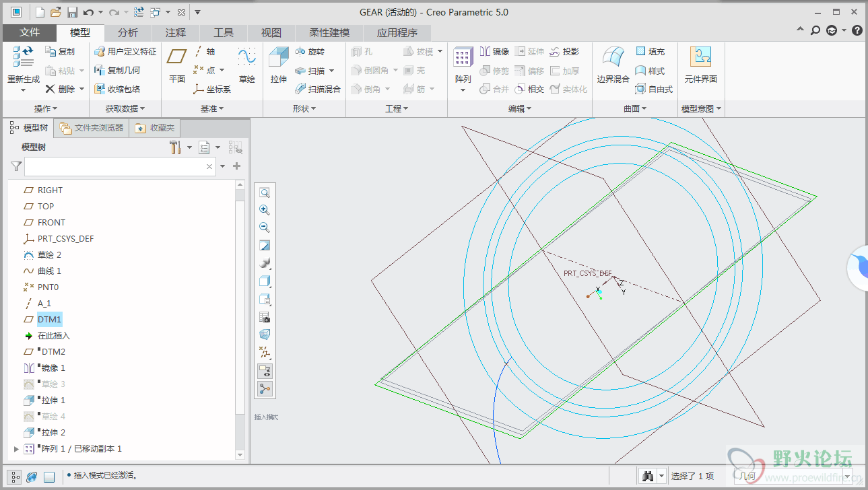Screen dimensions: 868x490
Task: Click the Project (投影) tool
Action: pyautogui.click(x=564, y=51)
